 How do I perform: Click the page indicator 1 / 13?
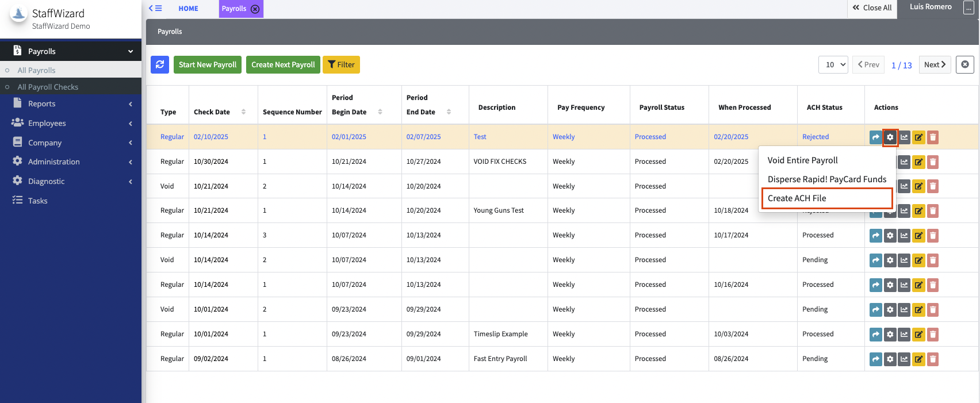pos(902,65)
